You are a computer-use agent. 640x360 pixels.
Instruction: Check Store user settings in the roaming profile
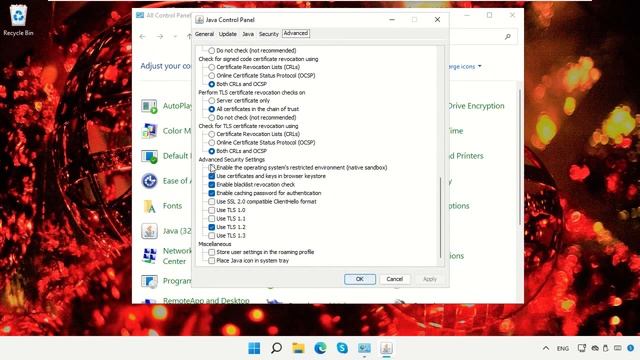coord(211,252)
